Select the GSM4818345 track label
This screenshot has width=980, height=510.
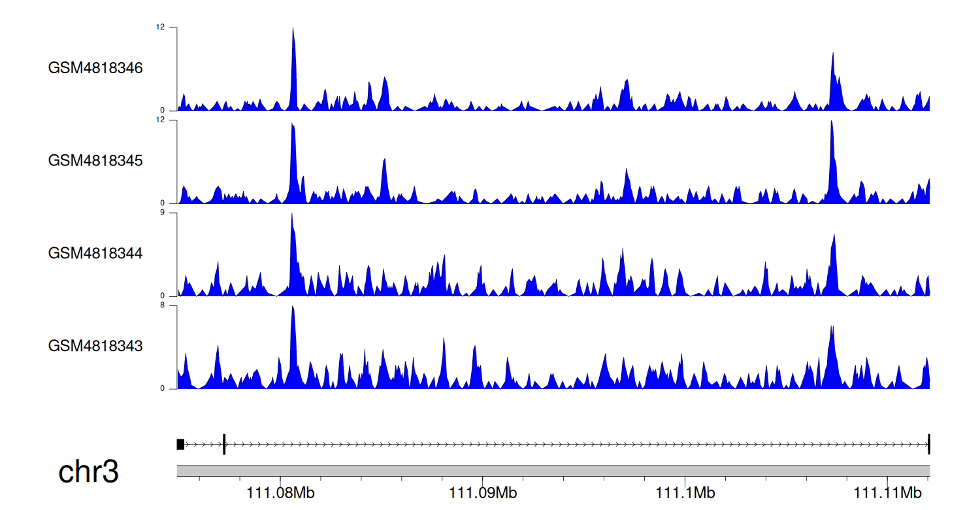pos(95,160)
